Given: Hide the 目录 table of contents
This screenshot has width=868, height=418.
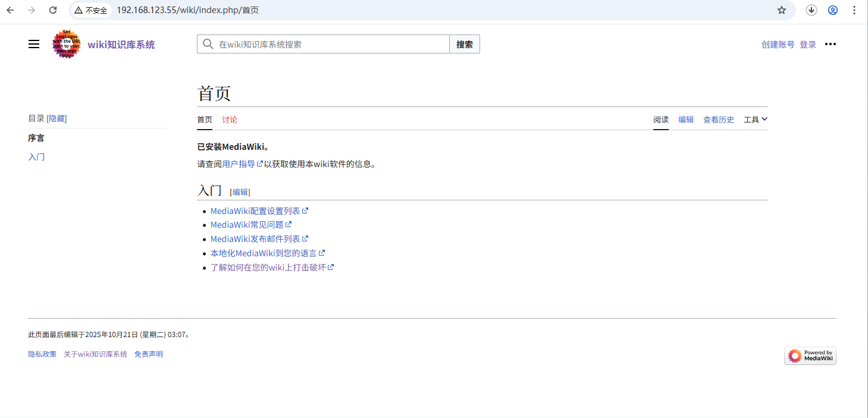Looking at the screenshot, I should pos(57,118).
